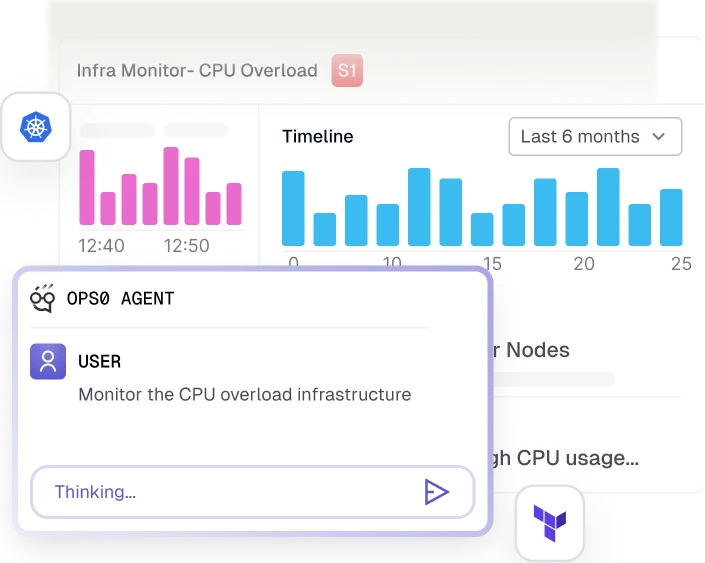Click the Nodes heading text
Viewport: 705px width, 563px height.
537,350
